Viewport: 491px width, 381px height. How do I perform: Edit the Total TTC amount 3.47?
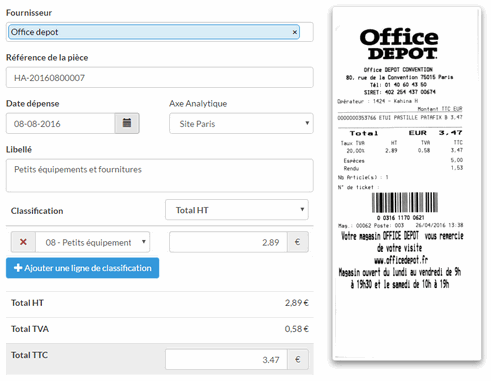[x=226, y=360]
